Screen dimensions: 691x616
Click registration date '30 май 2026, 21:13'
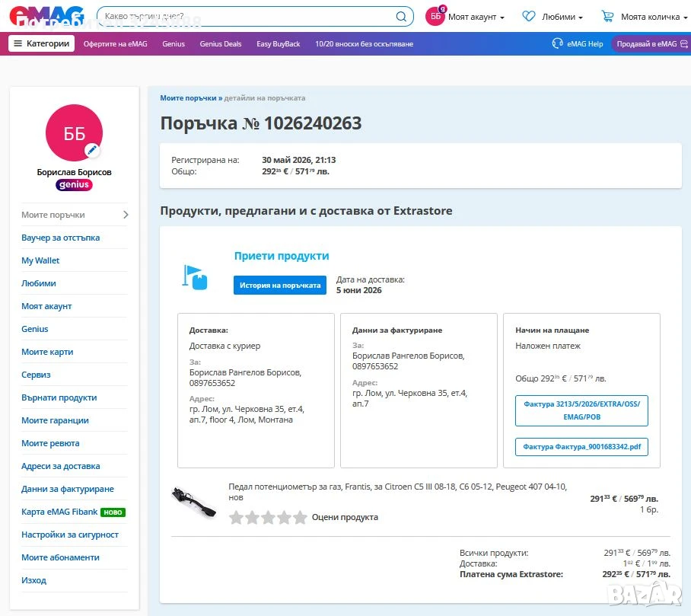(299, 160)
